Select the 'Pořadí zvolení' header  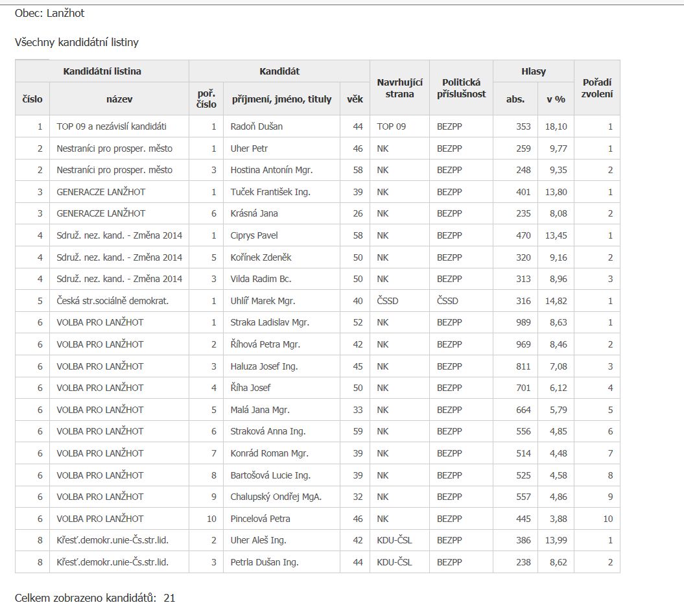pos(596,88)
